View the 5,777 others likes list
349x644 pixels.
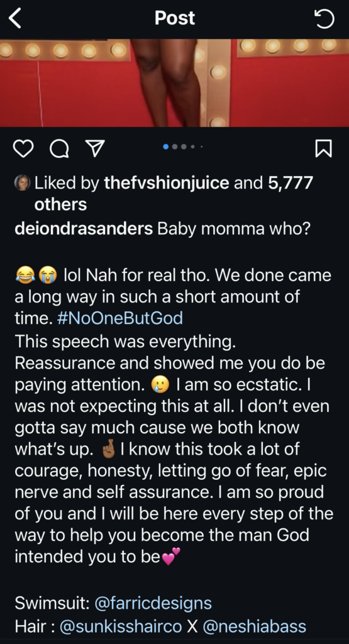174,194
